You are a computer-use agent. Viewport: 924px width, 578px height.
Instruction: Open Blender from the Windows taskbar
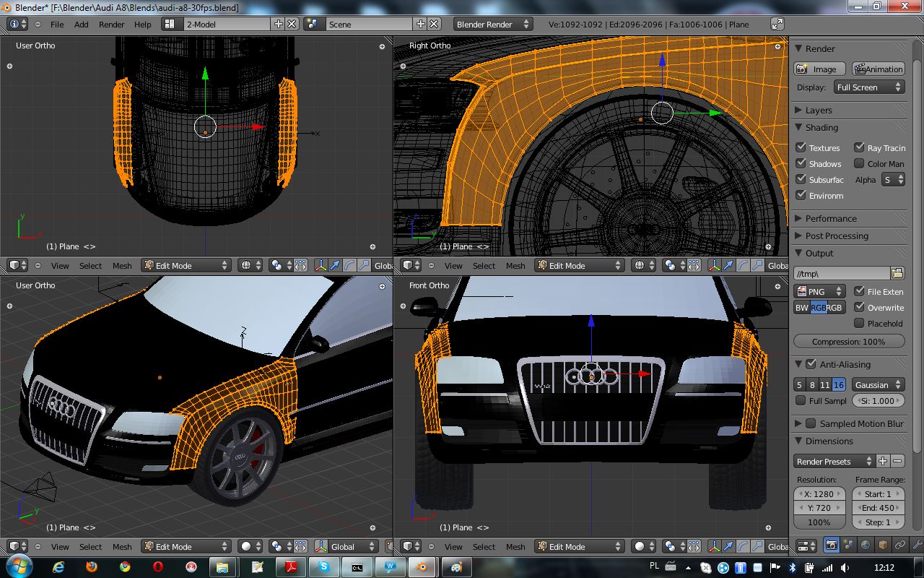tap(423, 567)
